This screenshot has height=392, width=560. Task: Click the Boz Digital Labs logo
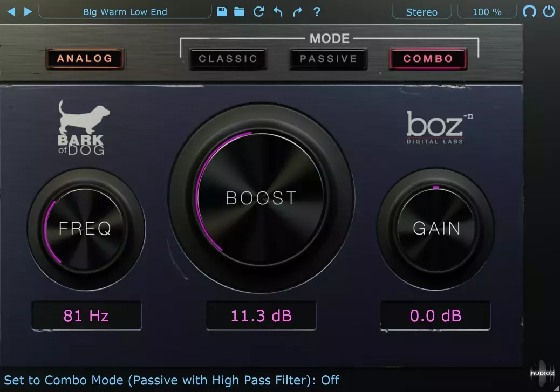pyautogui.click(x=439, y=127)
